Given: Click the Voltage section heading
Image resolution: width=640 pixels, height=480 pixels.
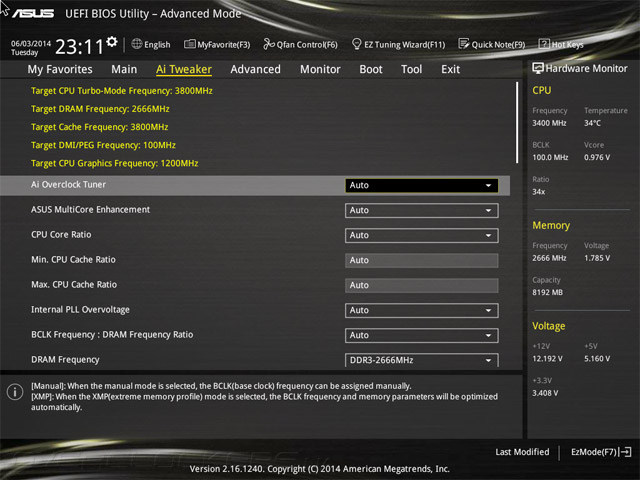Looking at the screenshot, I should (x=549, y=326).
